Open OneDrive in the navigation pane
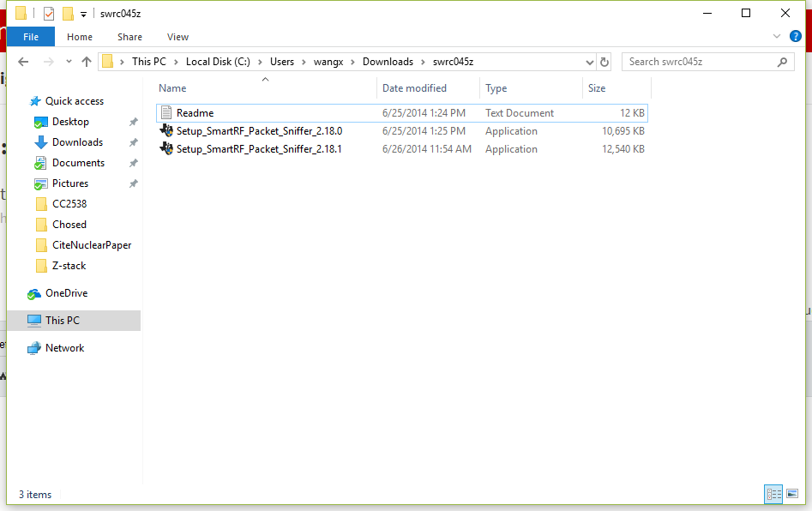The image size is (812, 511). point(66,293)
